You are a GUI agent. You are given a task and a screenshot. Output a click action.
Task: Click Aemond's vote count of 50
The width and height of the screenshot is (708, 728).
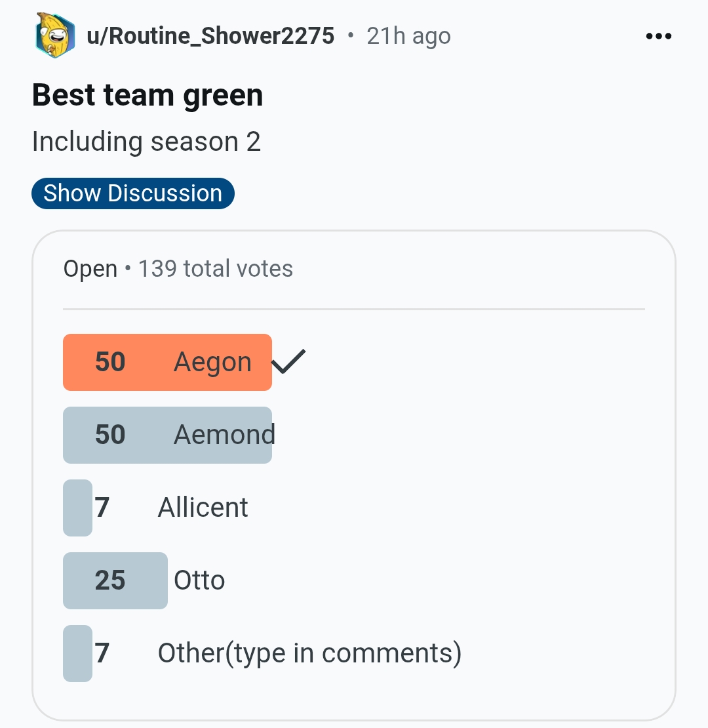click(110, 435)
